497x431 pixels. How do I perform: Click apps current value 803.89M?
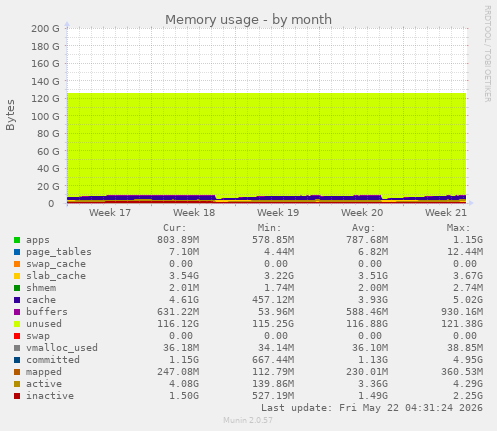pos(178,240)
